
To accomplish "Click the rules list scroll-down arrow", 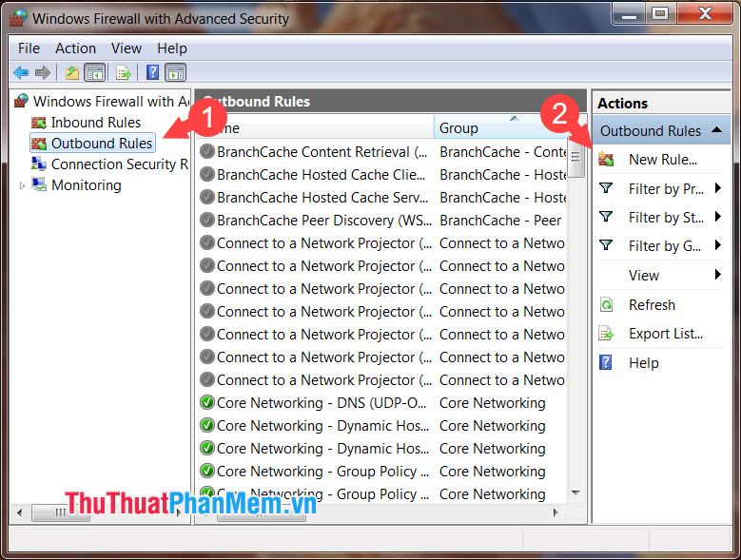I will (x=575, y=492).
